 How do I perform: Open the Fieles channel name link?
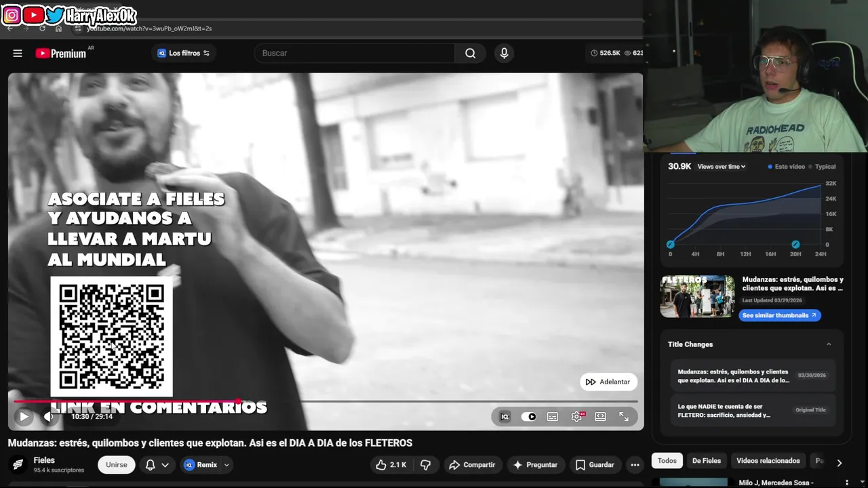[x=44, y=460]
